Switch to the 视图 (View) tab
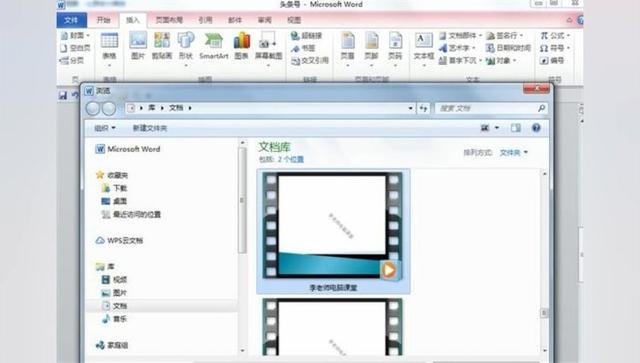This screenshot has width=640, height=363. (x=294, y=20)
